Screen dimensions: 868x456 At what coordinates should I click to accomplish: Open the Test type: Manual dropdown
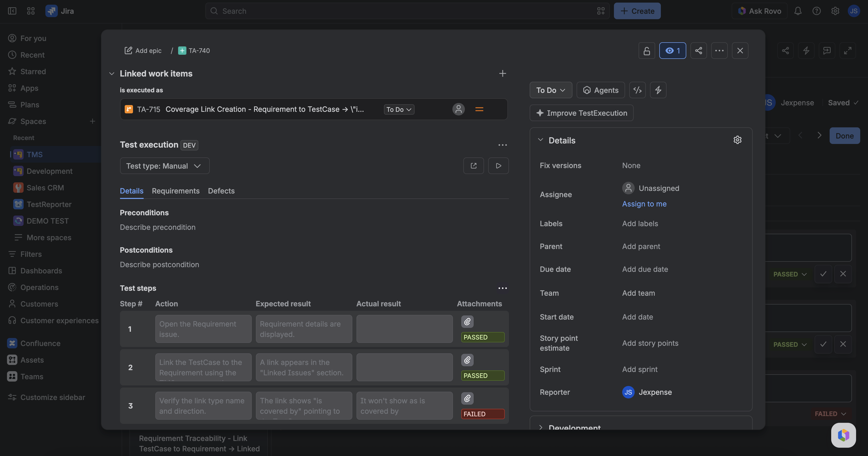pyautogui.click(x=165, y=166)
